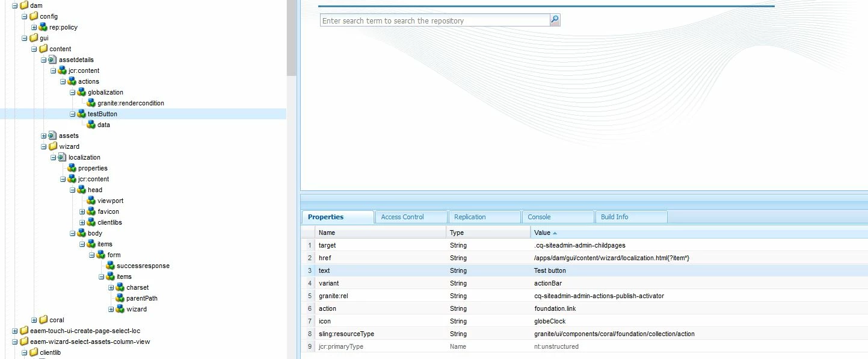Click the gui folder icon

[34, 38]
